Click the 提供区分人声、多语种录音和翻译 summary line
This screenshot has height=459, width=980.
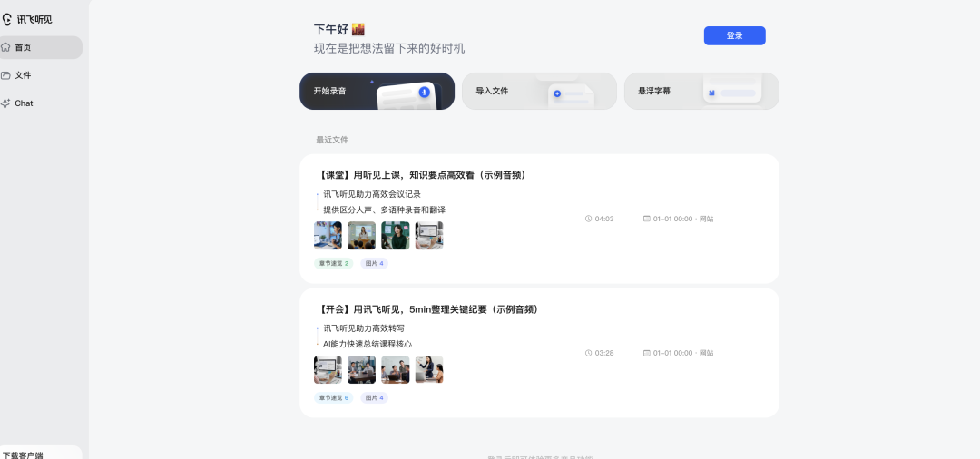pos(385,210)
